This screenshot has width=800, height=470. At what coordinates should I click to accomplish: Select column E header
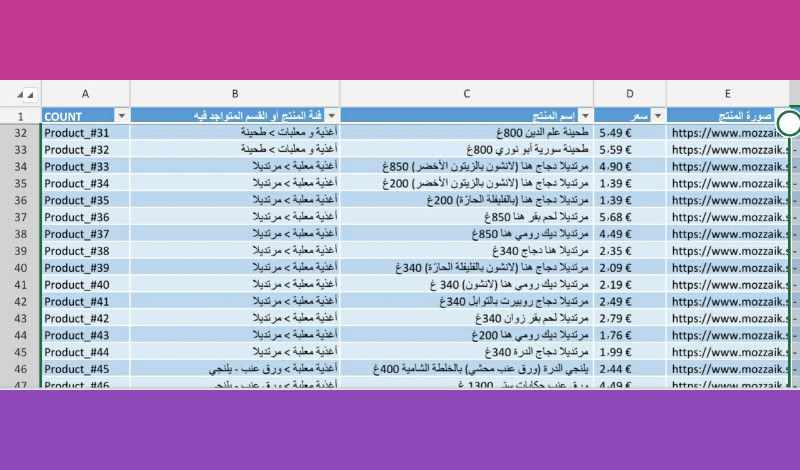[728, 94]
